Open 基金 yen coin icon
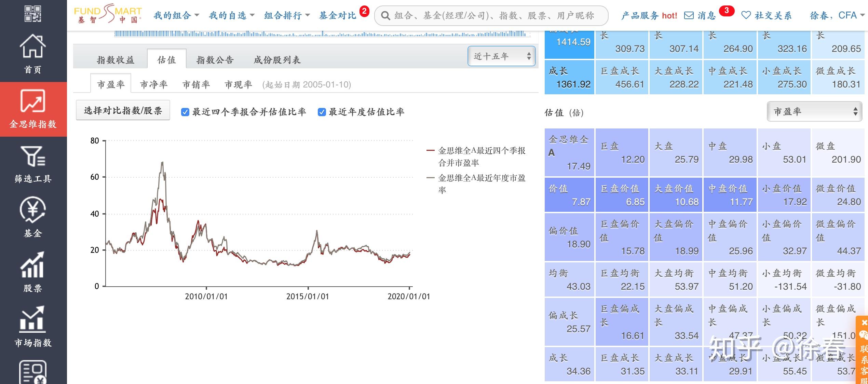The height and width of the screenshot is (384, 868). [33, 210]
